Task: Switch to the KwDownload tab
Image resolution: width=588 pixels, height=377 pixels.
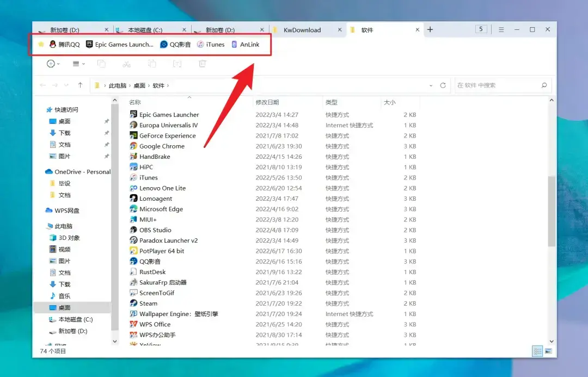Action: click(302, 30)
